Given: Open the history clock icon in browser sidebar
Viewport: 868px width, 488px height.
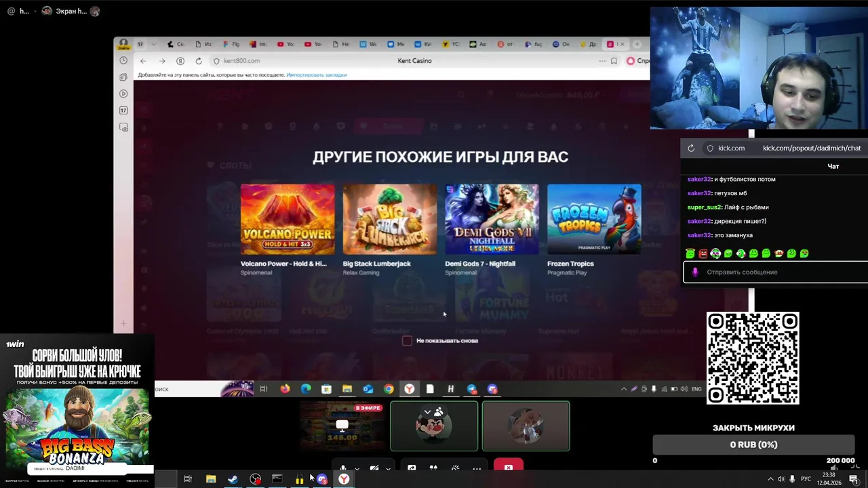Looking at the screenshot, I should coord(123,60).
